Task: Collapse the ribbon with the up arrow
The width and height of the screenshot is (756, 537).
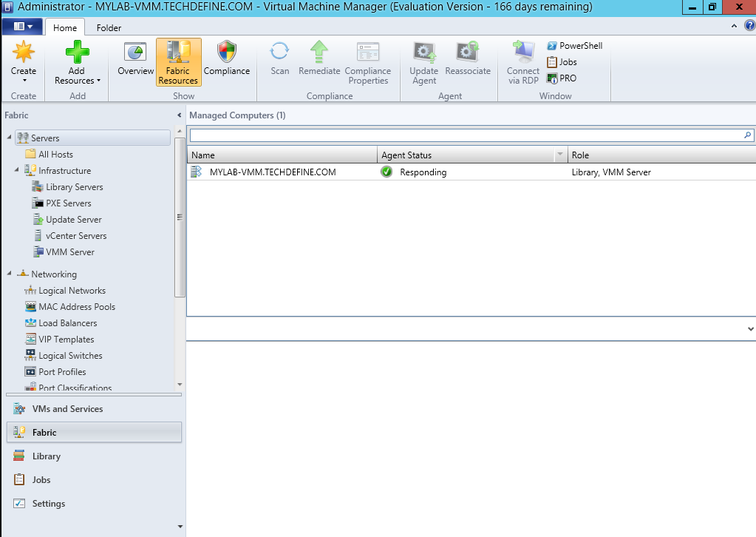Action: coord(734,26)
